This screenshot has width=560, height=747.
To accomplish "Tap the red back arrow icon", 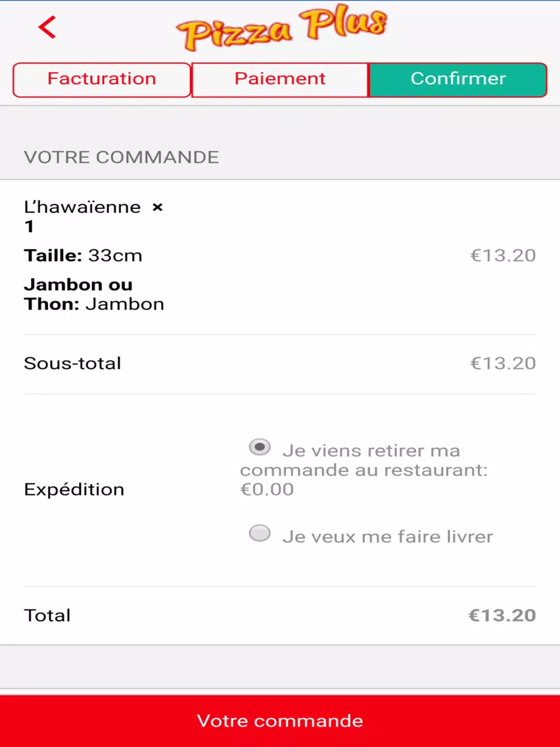I will [x=47, y=27].
